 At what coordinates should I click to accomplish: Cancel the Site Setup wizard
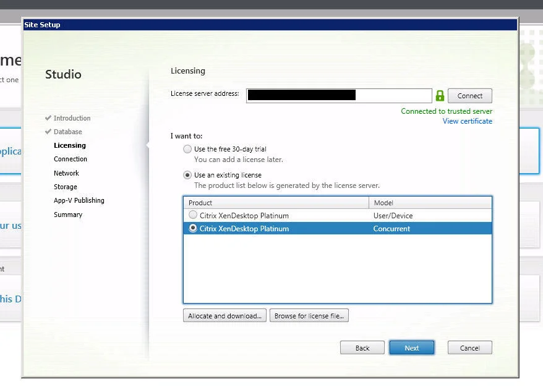tap(469, 347)
